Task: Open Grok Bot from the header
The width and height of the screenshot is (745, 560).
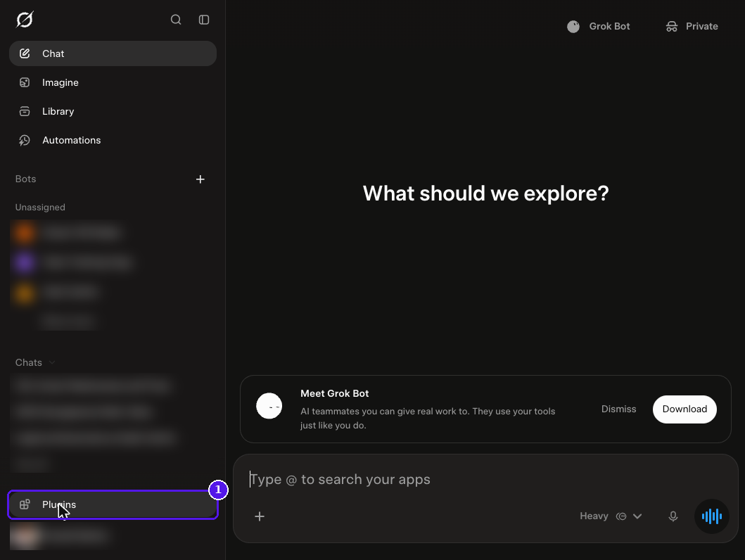Action: pos(599,26)
